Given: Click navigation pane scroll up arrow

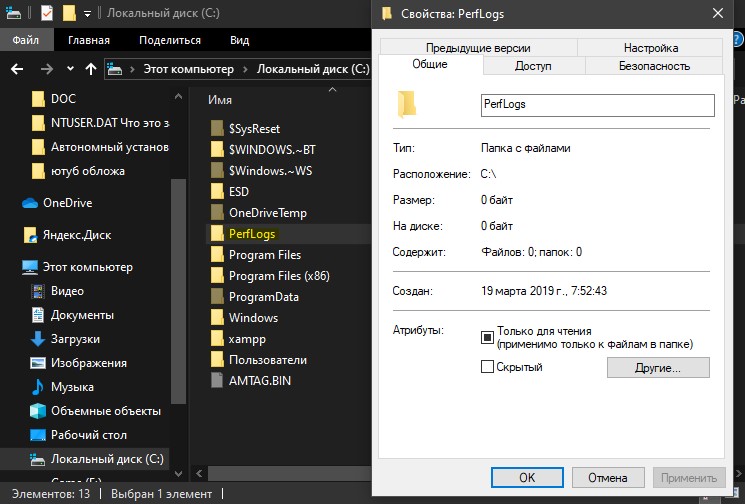Looking at the screenshot, I should coord(178,96).
